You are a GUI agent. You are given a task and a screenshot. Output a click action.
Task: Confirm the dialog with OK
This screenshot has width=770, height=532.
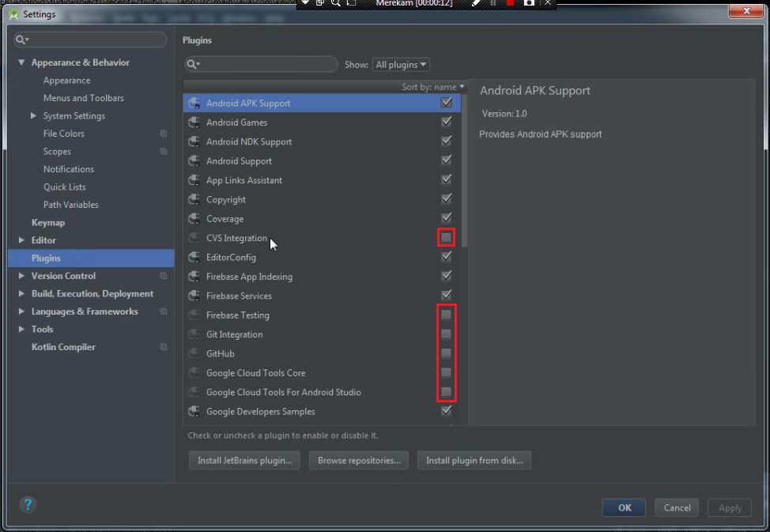[x=625, y=507]
